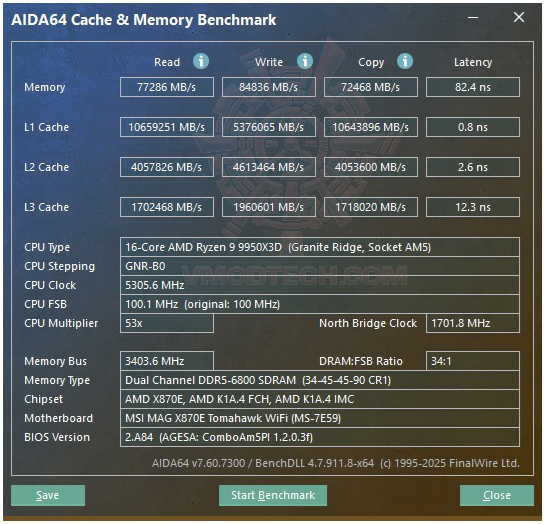This screenshot has width=544, height=524.
Task: Click the L3 Cache row label
Action: coord(46,207)
